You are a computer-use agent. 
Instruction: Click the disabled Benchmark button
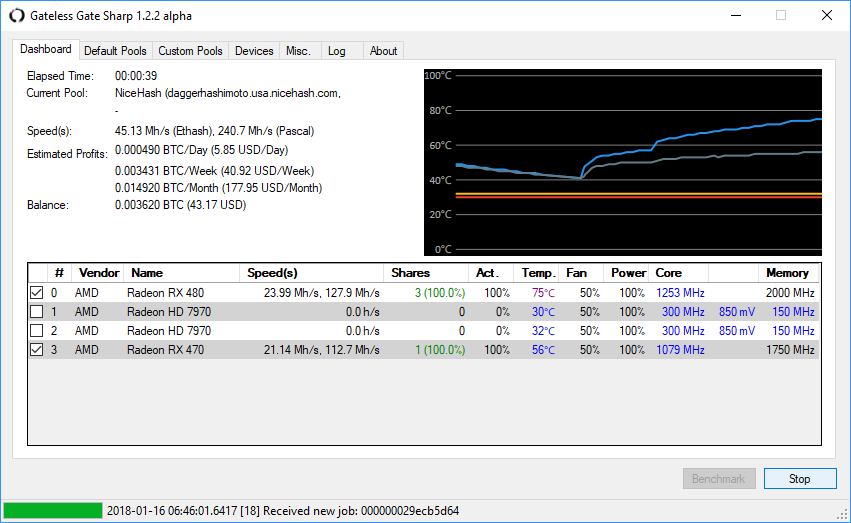719,479
